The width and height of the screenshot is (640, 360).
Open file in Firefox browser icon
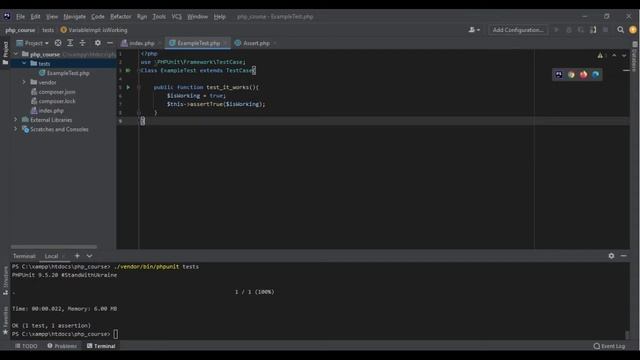pyautogui.click(x=583, y=75)
